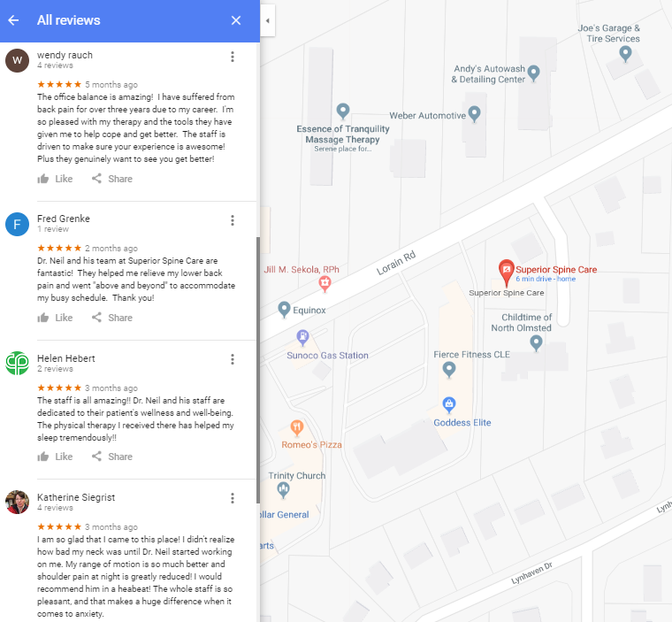672x622 pixels.
Task: Like wendy rauch's review
Action: 55,179
